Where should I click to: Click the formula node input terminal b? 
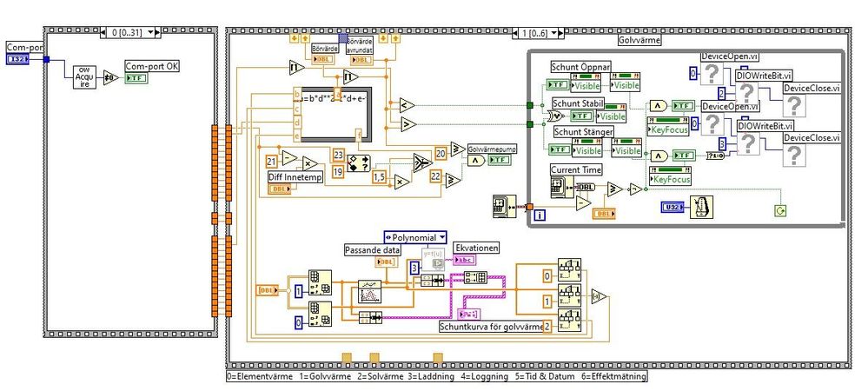click(298, 94)
